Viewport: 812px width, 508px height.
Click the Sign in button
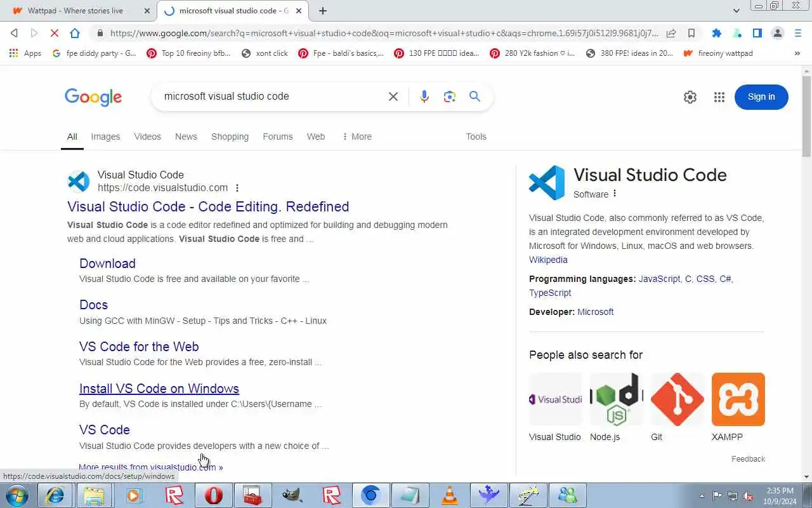[761, 97]
